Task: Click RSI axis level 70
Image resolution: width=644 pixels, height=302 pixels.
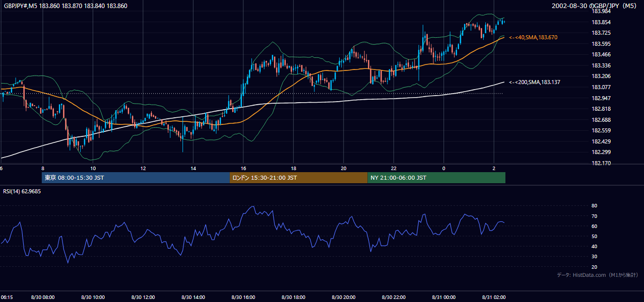Action: pyautogui.click(x=595, y=216)
